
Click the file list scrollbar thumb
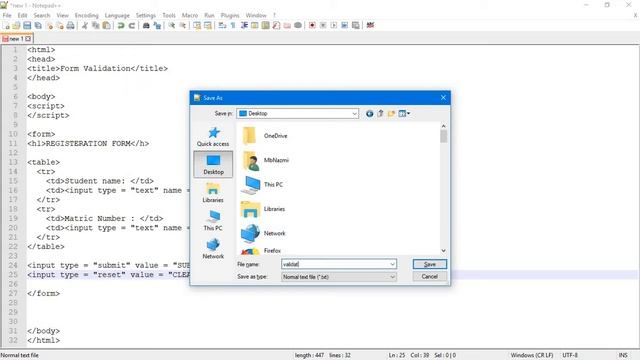(443, 136)
